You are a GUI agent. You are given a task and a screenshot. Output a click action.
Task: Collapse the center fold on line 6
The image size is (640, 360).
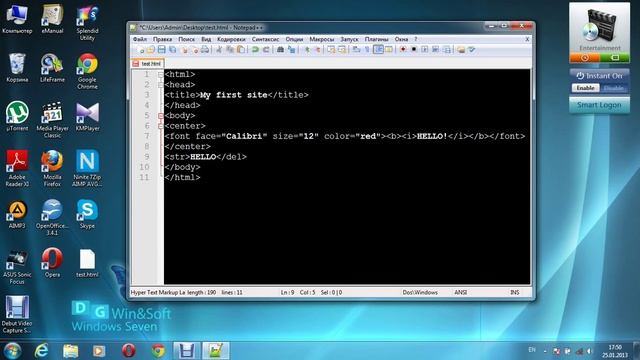point(160,126)
